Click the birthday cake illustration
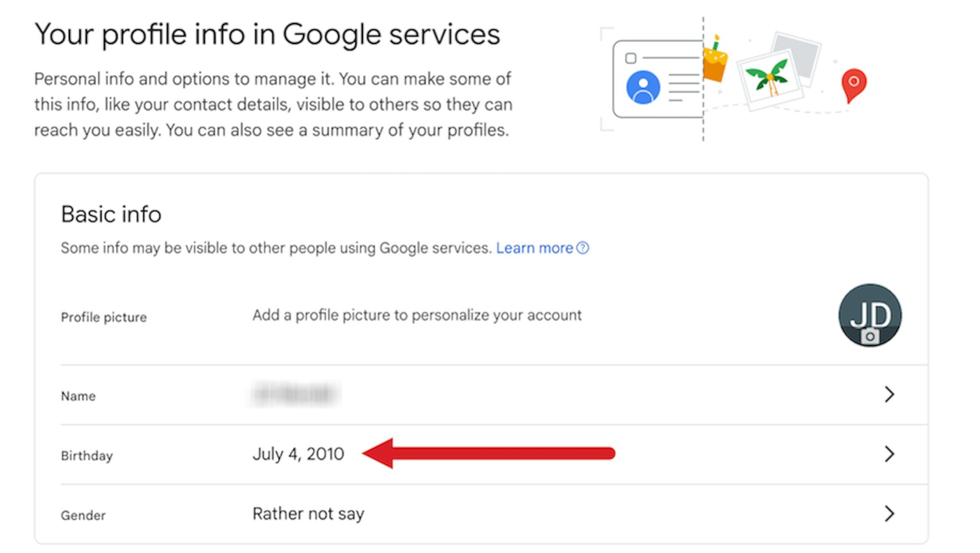The image size is (980, 553). (x=715, y=60)
